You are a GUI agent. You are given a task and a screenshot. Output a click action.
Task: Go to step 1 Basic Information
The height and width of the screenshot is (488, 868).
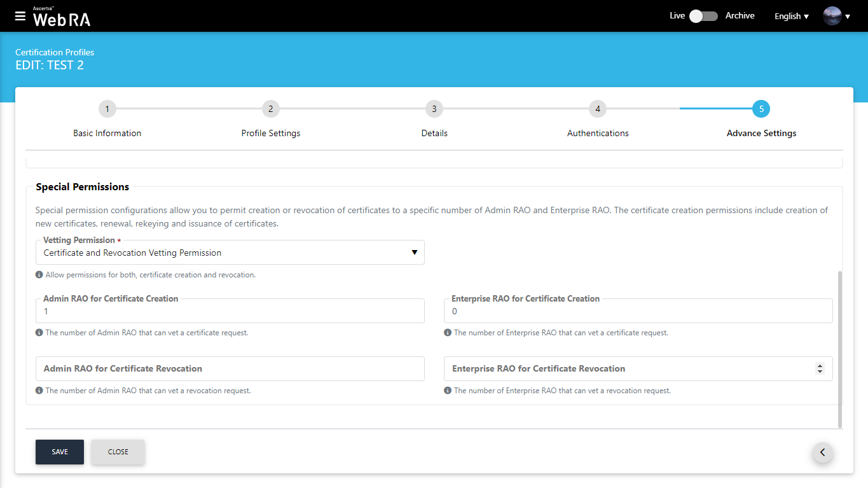[x=107, y=109]
